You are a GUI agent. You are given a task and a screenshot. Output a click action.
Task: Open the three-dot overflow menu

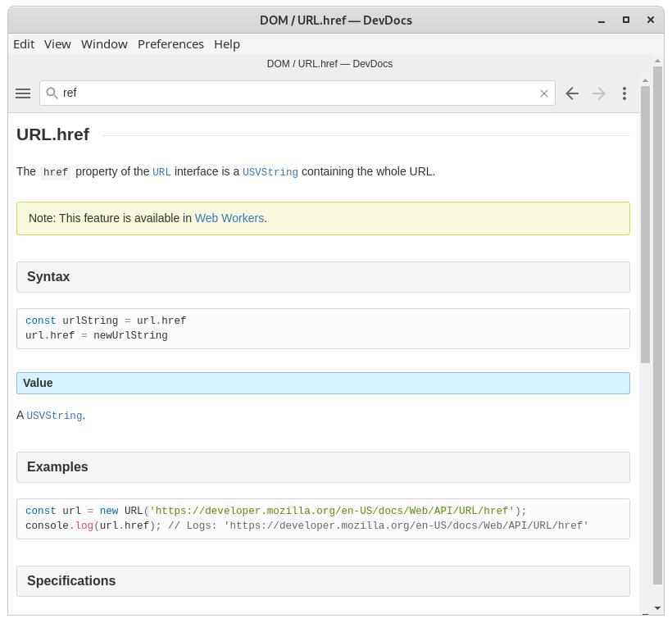click(624, 93)
